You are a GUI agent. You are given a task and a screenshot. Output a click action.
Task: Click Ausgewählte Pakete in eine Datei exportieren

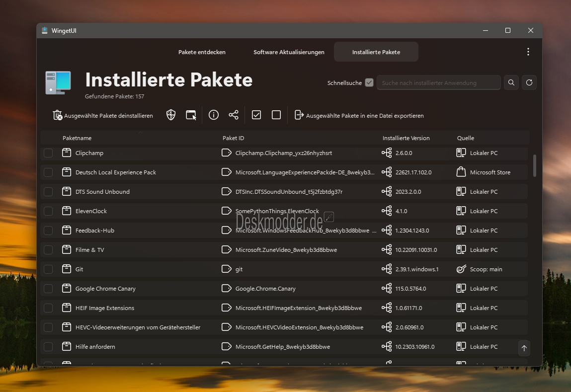click(x=359, y=115)
